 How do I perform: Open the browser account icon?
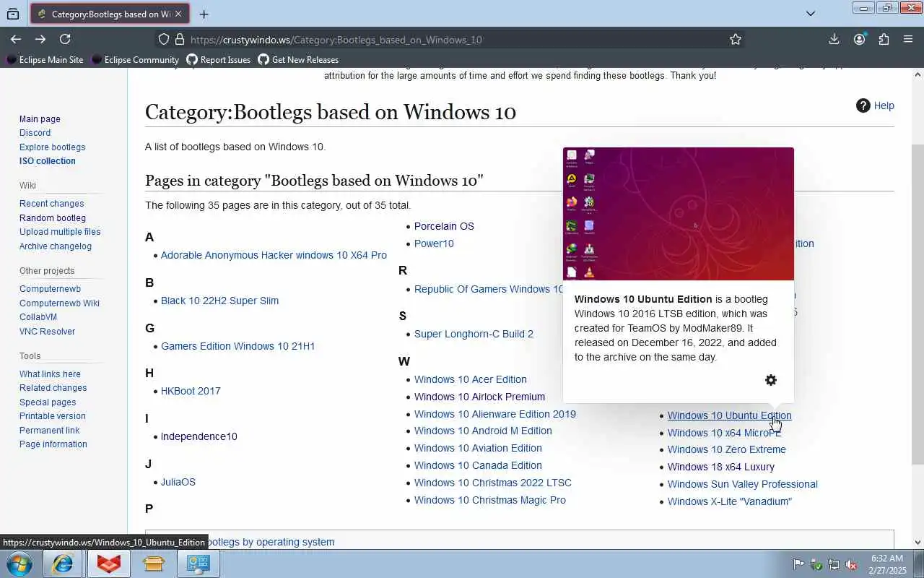(x=859, y=40)
